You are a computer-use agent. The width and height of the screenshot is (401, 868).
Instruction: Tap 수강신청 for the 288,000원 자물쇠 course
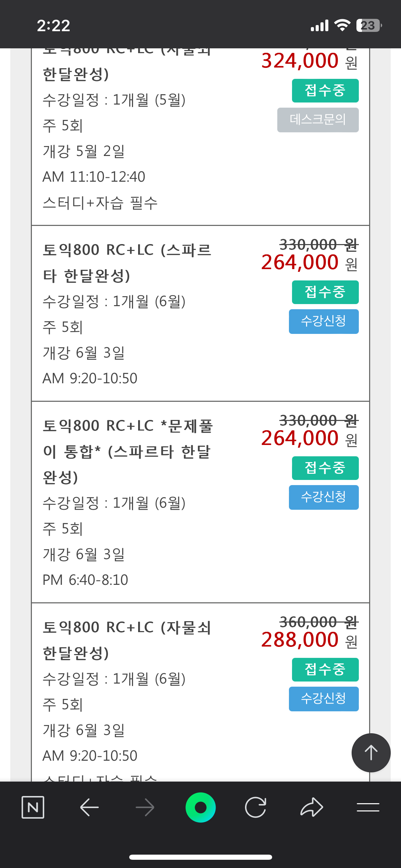coord(324,699)
